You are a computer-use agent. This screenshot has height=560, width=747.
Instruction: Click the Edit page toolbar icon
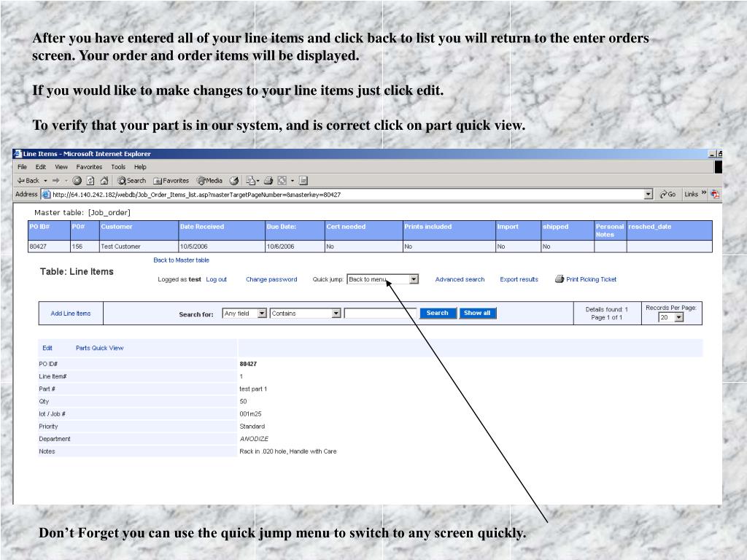pyautogui.click(x=282, y=181)
